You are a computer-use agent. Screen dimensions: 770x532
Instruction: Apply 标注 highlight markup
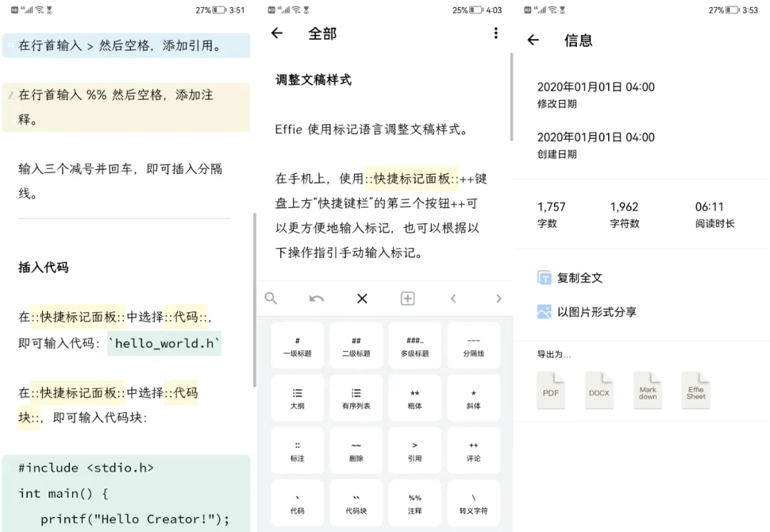coord(297,451)
